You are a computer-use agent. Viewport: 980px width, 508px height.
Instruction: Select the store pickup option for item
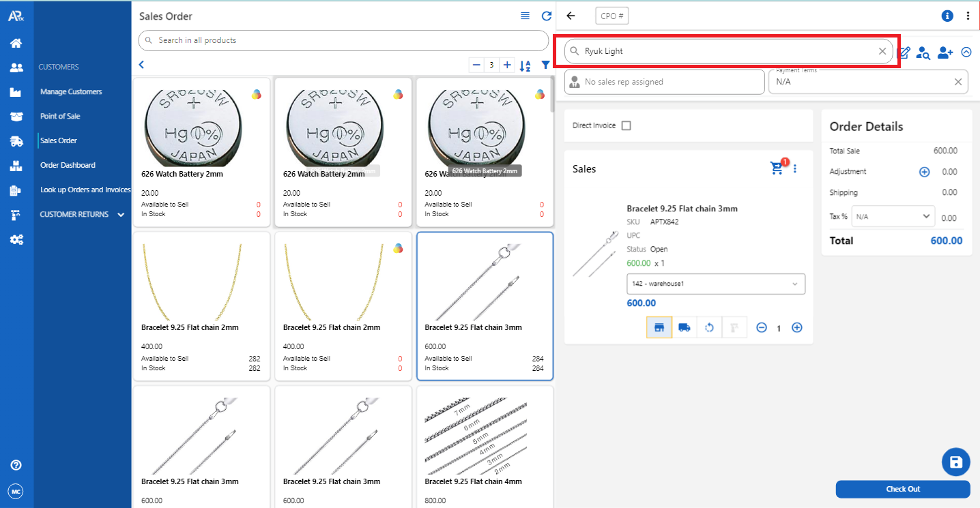pyautogui.click(x=659, y=328)
